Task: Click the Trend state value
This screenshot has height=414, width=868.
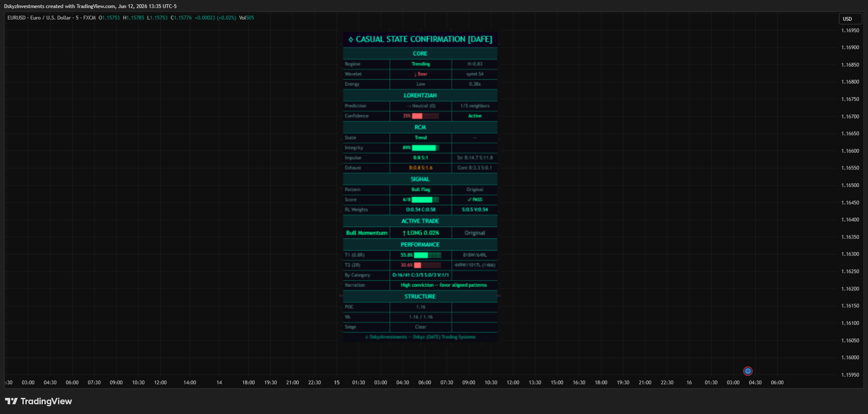Action: pyautogui.click(x=421, y=137)
